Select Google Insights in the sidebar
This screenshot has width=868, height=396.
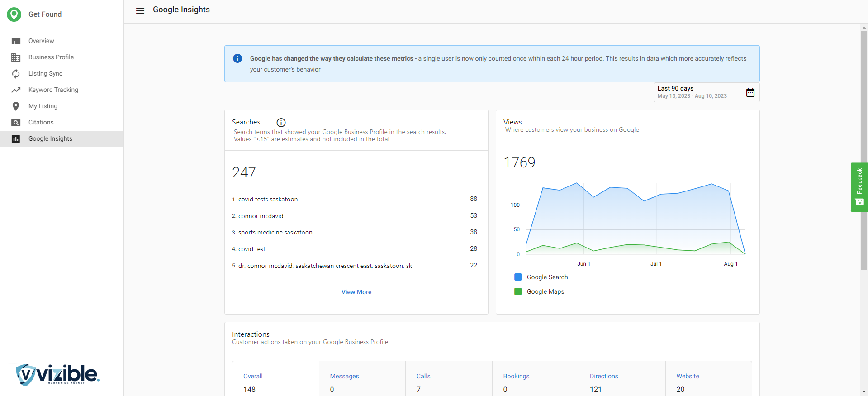(x=50, y=139)
